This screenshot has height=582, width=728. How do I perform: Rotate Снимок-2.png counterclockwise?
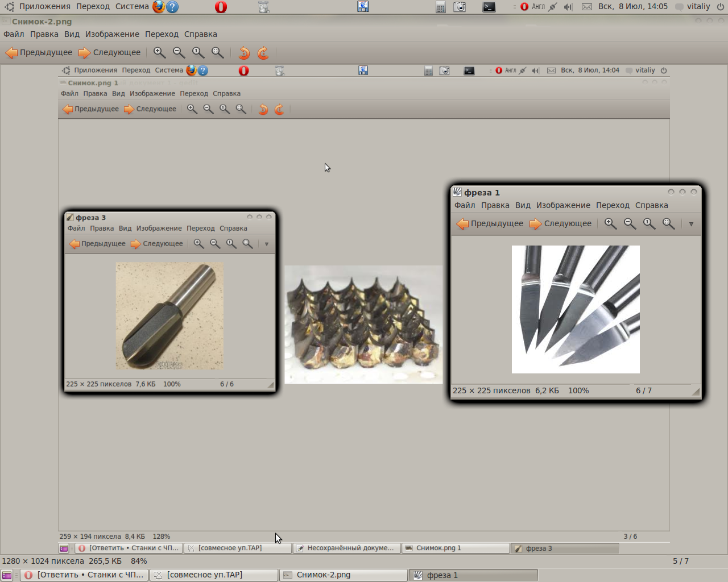(x=244, y=53)
